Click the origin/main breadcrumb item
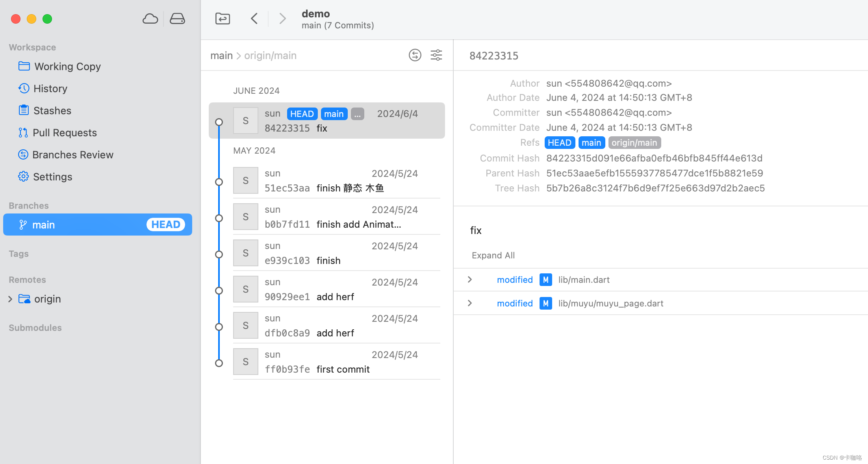Image resolution: width=868 pixels, height=464 pixels. point(270,55)
